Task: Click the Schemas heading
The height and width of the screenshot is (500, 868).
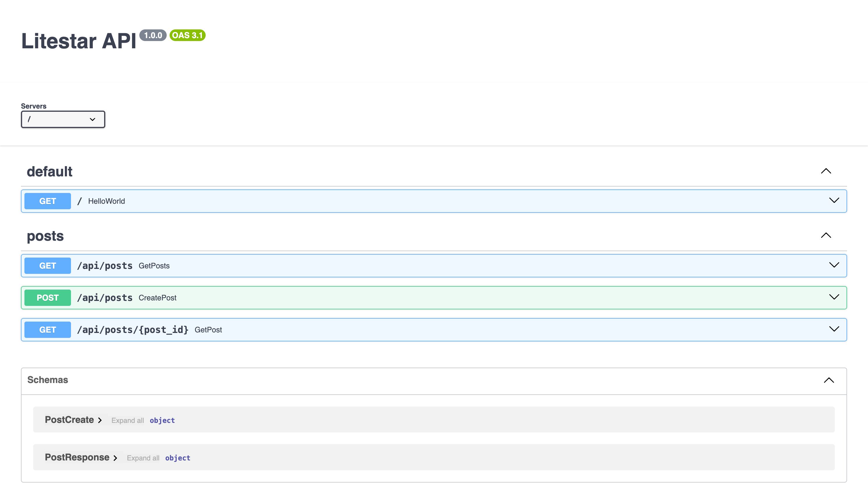Action: 48,380
